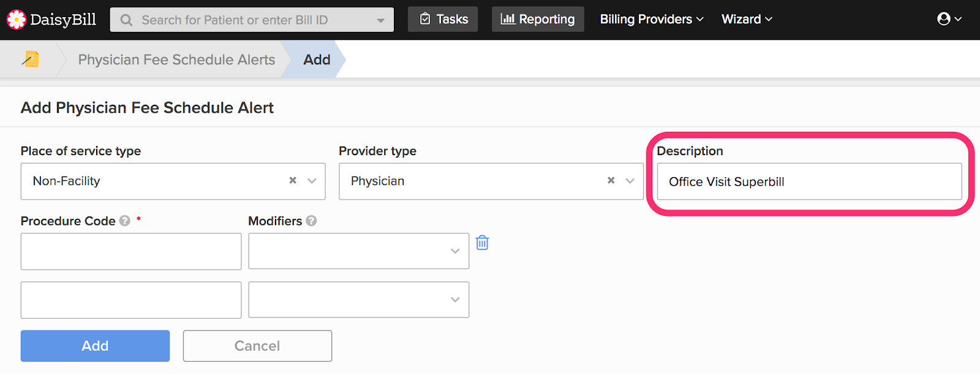Screen dimensions: 980x374
Task: Clear the Non-Facility place of service selection
Action: (293, 181)
